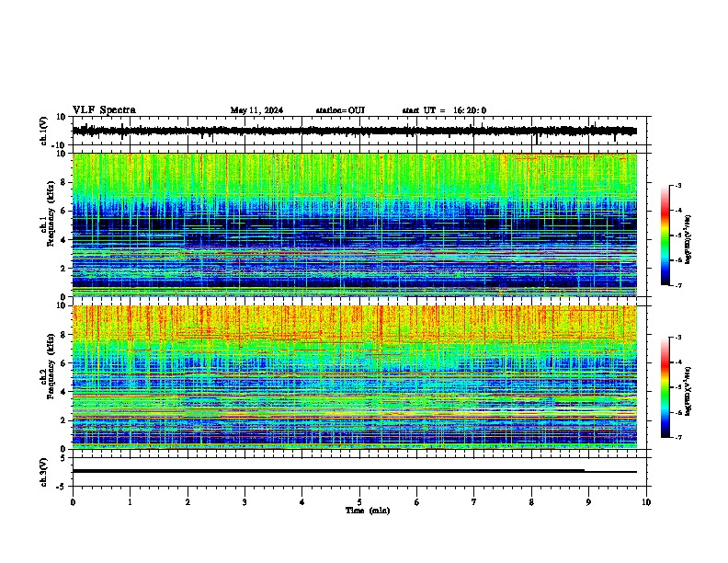This screenshot has height=563, width=728.
Task: Click the log(PSD) label beside ch.1 color bar
Action: point(688,239)
